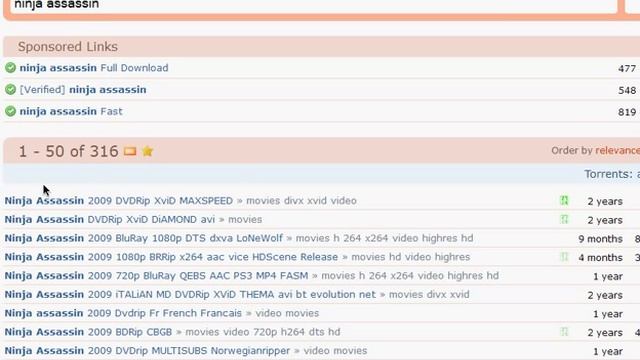
Task: Click green verified icon in MAXSPEED row
Action: [564, 200]
